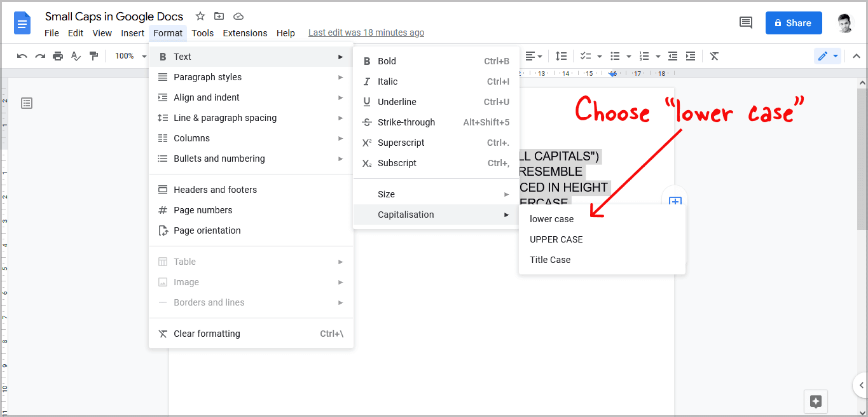
Task: Click the spell check icon
Action: point(76,56)
